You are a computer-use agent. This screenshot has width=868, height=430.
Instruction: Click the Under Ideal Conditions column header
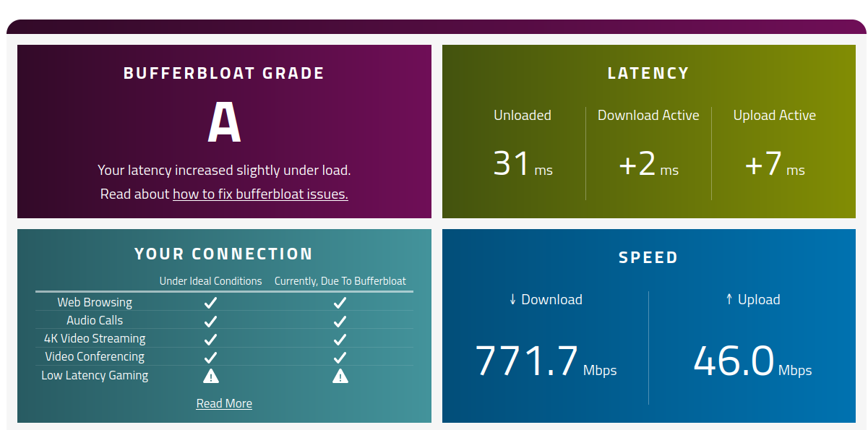point(210,281)
